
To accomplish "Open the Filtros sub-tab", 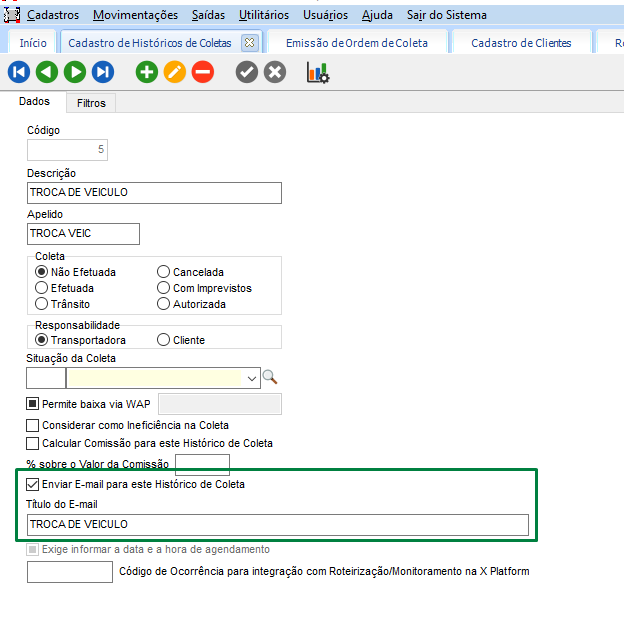I will point(91,103).
